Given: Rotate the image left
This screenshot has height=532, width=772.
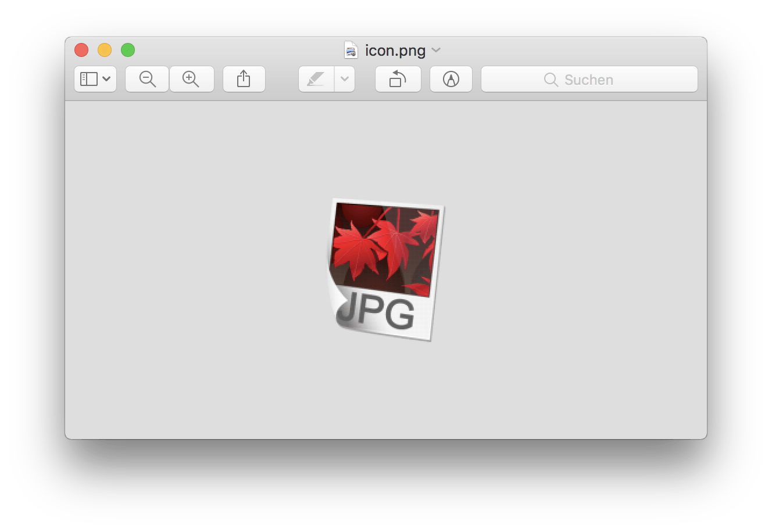Looking at the screenshot, I should point(398,79).
